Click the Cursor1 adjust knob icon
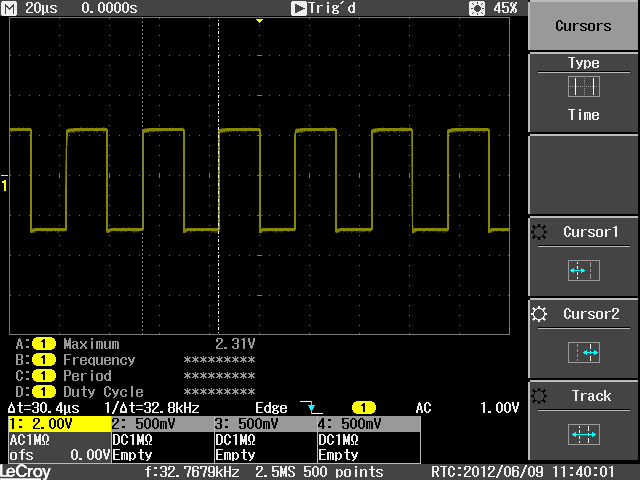The image size is (640, 480). [539, 232]
